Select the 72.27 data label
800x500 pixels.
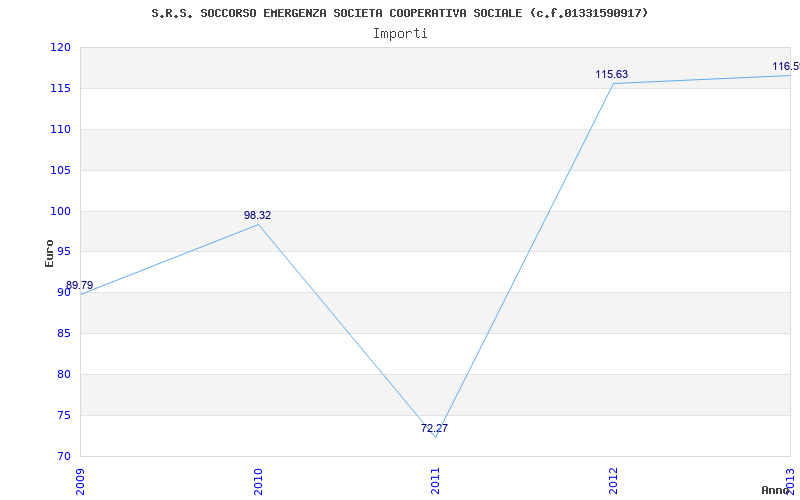[x=434, y=428]
